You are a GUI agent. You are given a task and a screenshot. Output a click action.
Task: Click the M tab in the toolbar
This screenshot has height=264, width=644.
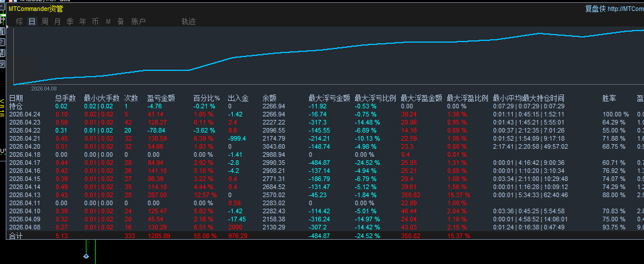[108, 21]
